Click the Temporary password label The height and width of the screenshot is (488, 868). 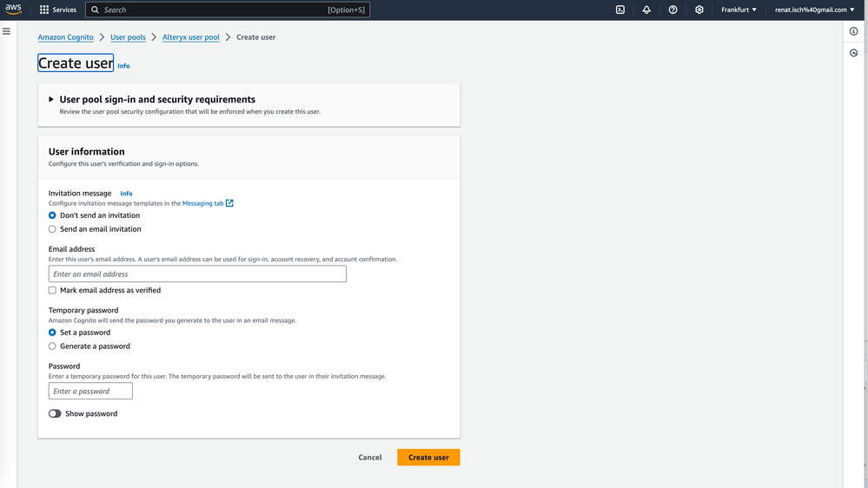[x=83, y=310]
